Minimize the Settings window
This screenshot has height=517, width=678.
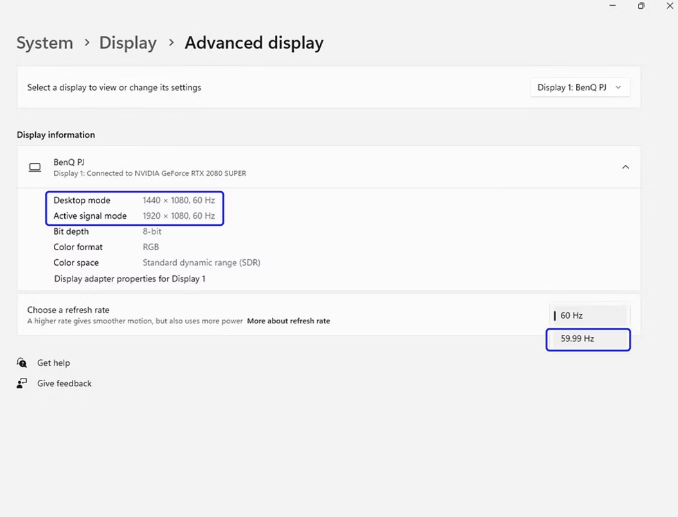(612, 6)
